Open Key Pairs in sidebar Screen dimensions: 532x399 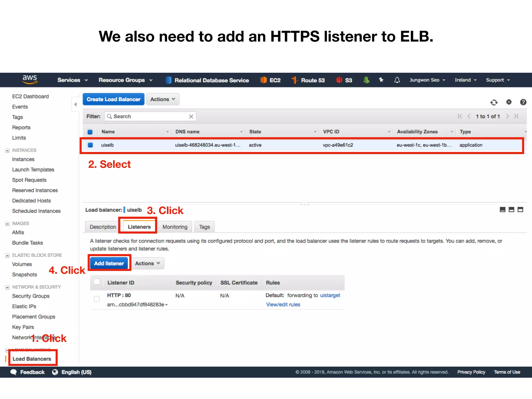(x=23, y=327)
